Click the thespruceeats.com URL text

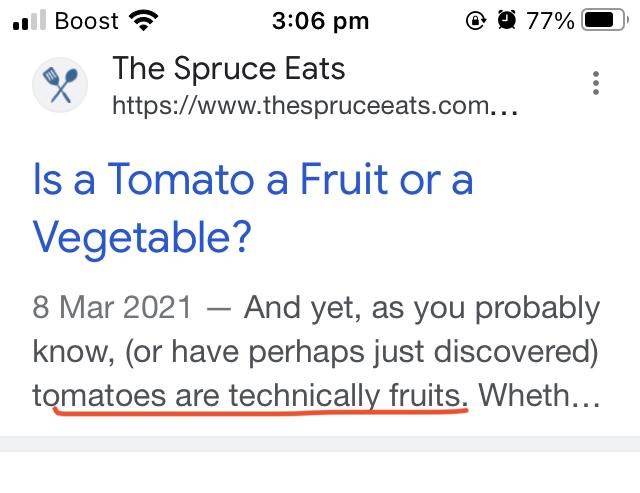300,103
